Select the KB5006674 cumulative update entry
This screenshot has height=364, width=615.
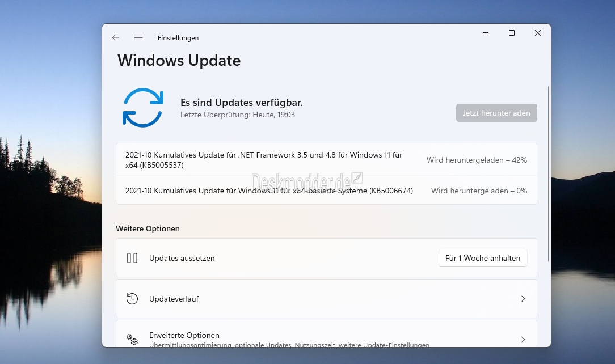pos(326,191)
